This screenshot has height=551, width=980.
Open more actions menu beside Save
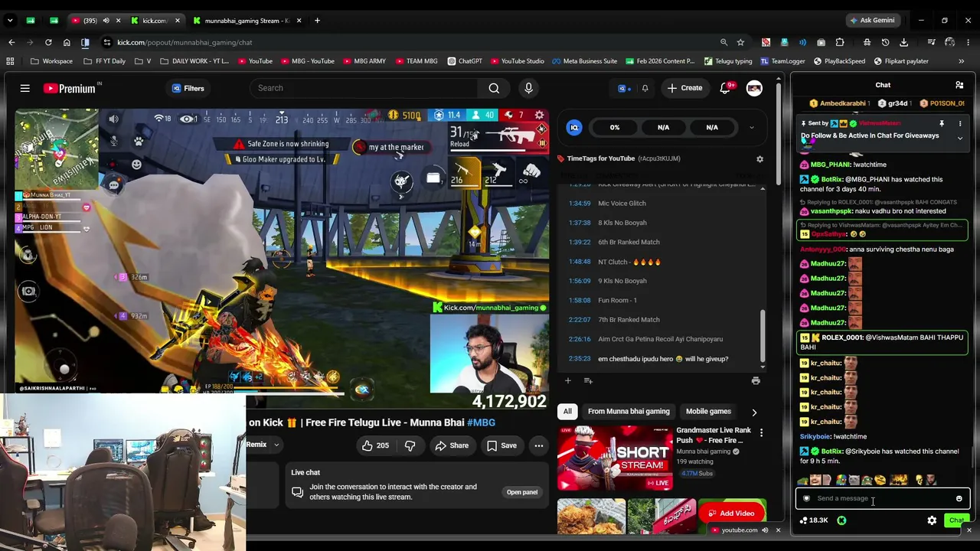click(539, 445)
